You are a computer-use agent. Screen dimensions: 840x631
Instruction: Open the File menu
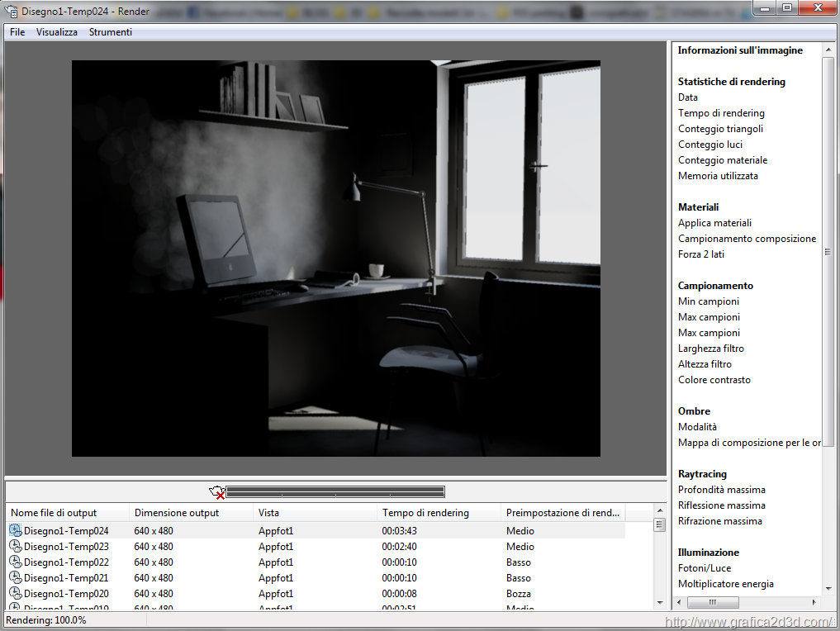[17, 32]
